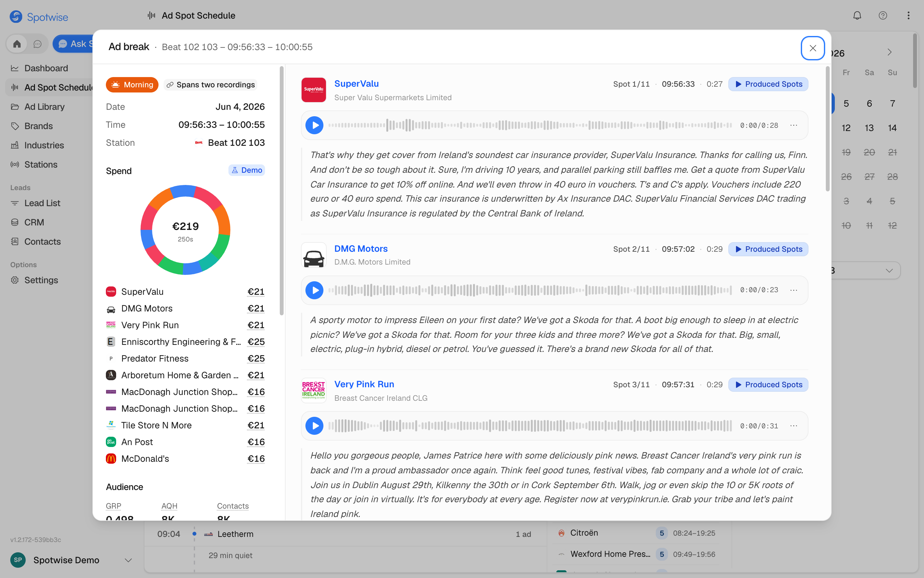Open the Industries page
924x578 pixels.
point(44,146)
